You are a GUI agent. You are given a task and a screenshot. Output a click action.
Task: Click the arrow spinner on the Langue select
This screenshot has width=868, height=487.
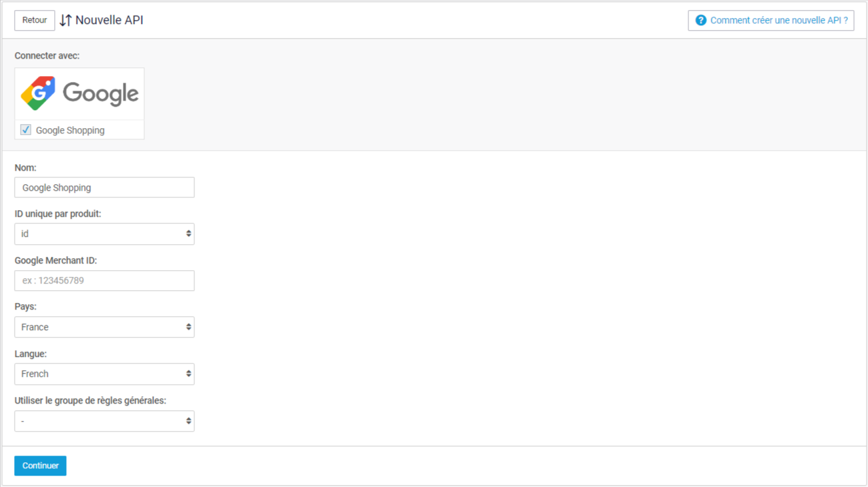coord(189,374)
